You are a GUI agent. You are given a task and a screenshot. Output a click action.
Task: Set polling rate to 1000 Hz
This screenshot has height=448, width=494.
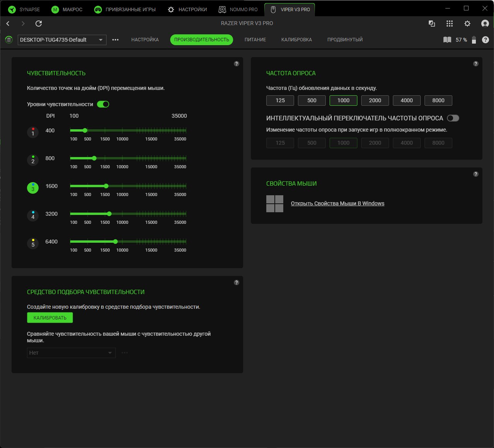click(343, 100)
